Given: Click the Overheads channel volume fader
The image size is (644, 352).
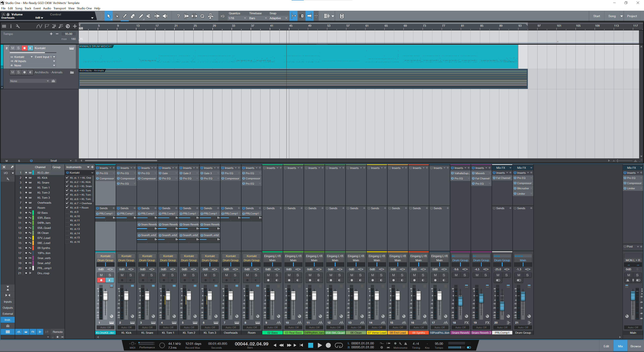Looking at the screenshot, I should [x=230, y=296].
